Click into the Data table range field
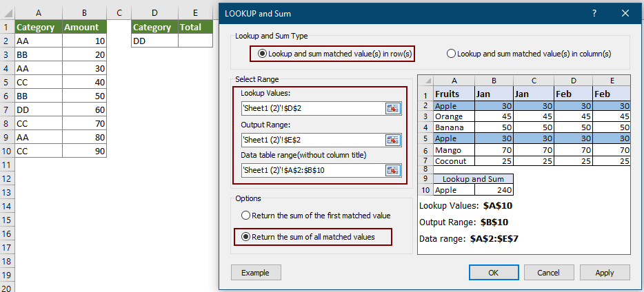Viewport: 644px width, 292px height. [x=312, y=170]
